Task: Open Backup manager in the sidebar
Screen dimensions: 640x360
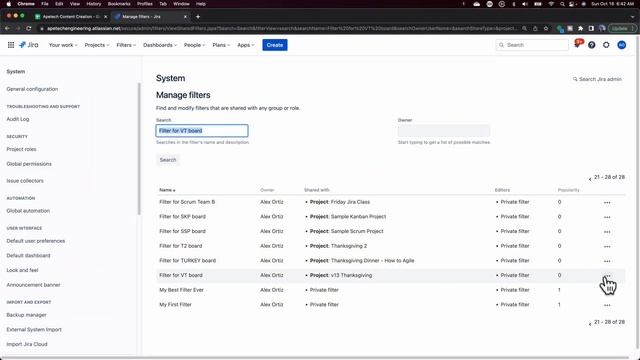Action: pyautogui.click(x=27, y=315)
